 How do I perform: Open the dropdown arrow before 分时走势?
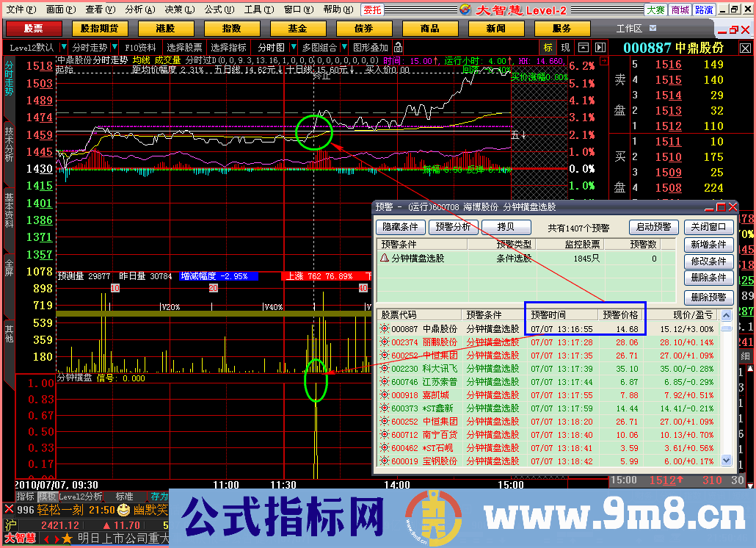tap(64, 48)
